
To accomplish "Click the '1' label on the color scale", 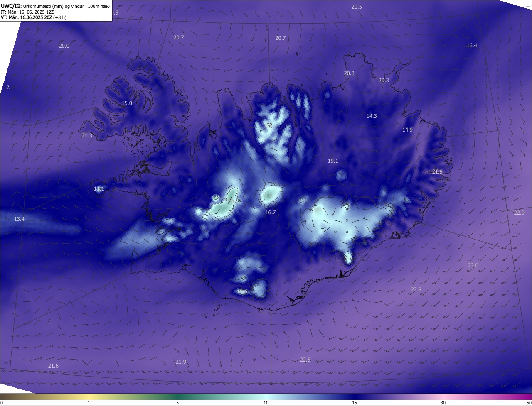I will [x=89, y=403].
